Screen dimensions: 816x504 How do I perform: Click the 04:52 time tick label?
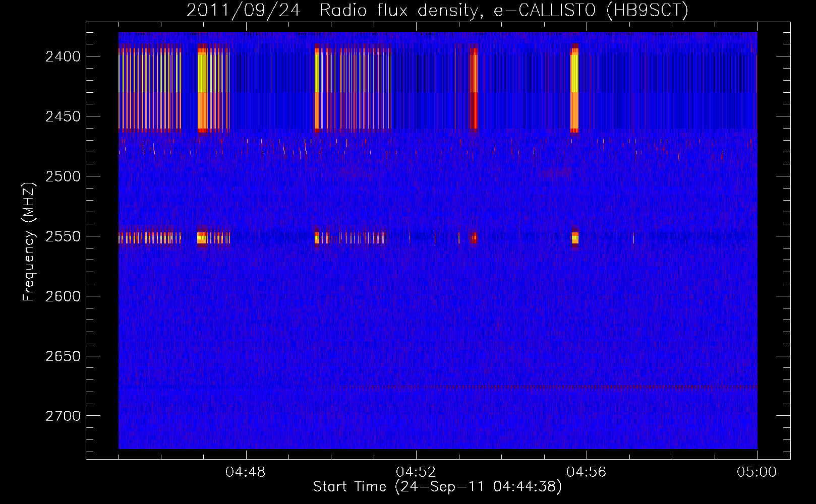coord(416,472)
